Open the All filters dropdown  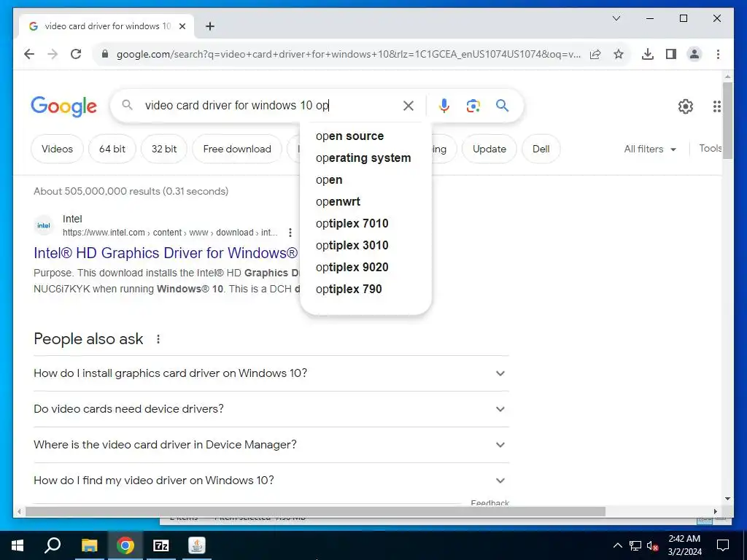pyautogui.click(x=650, y=149)
